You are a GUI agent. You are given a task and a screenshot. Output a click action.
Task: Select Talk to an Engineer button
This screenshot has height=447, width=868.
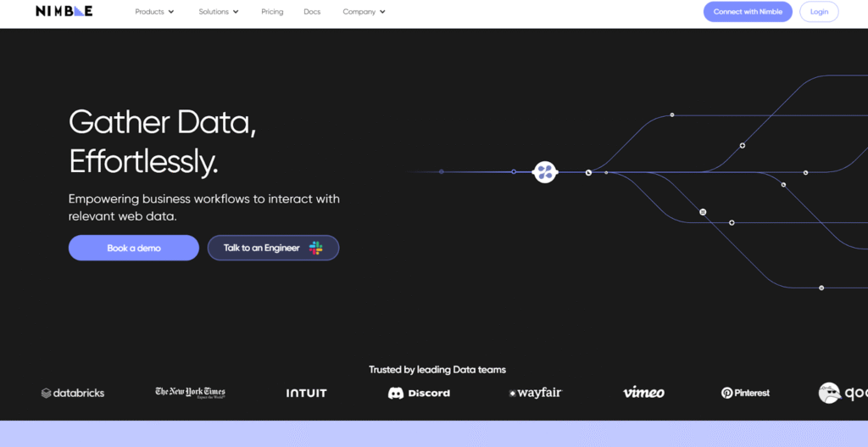(262, 248)
